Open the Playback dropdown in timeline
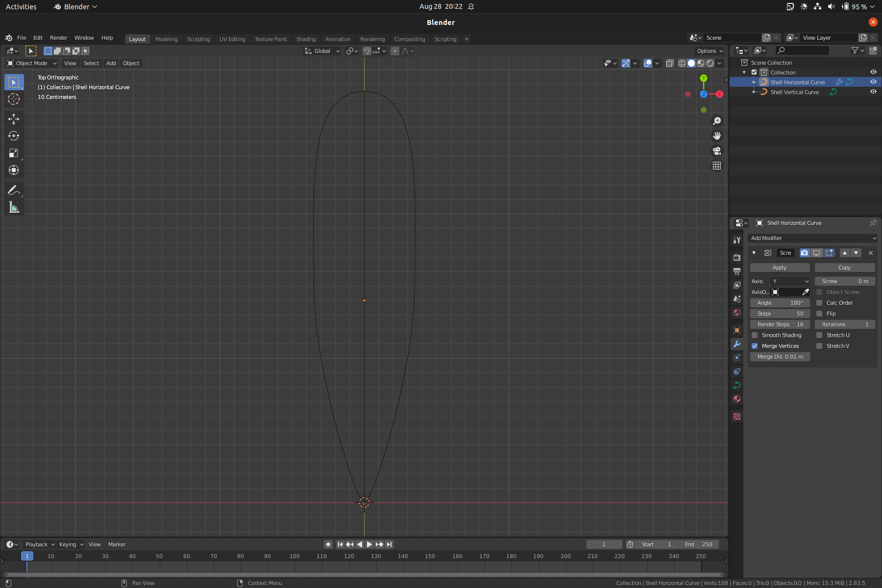The image size is (882, 588). (39, 544)
